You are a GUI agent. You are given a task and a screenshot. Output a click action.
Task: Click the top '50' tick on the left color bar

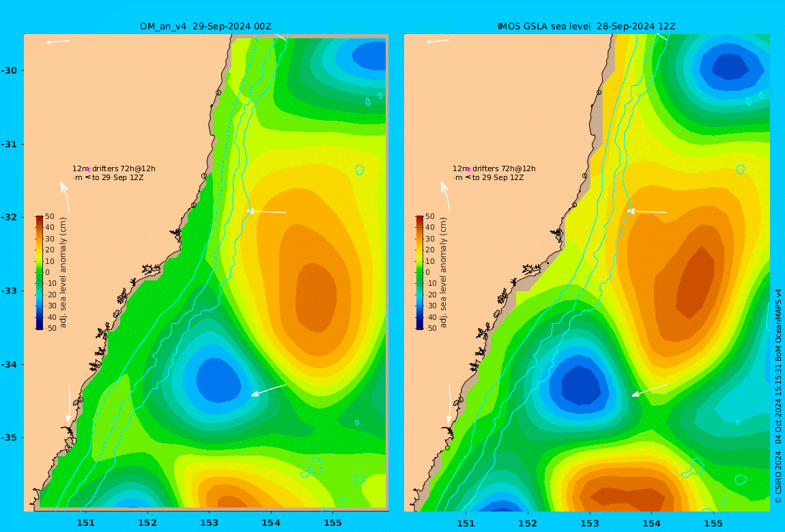(x=50, y=216)
